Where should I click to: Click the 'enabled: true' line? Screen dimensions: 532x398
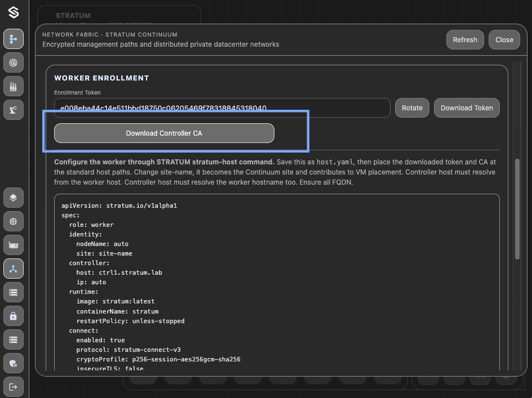[100, 340]
